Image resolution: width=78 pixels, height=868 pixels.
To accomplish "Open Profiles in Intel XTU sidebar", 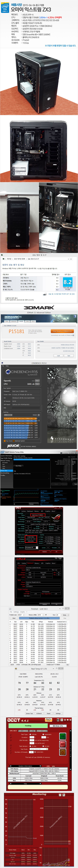I will tap(3, 475).
